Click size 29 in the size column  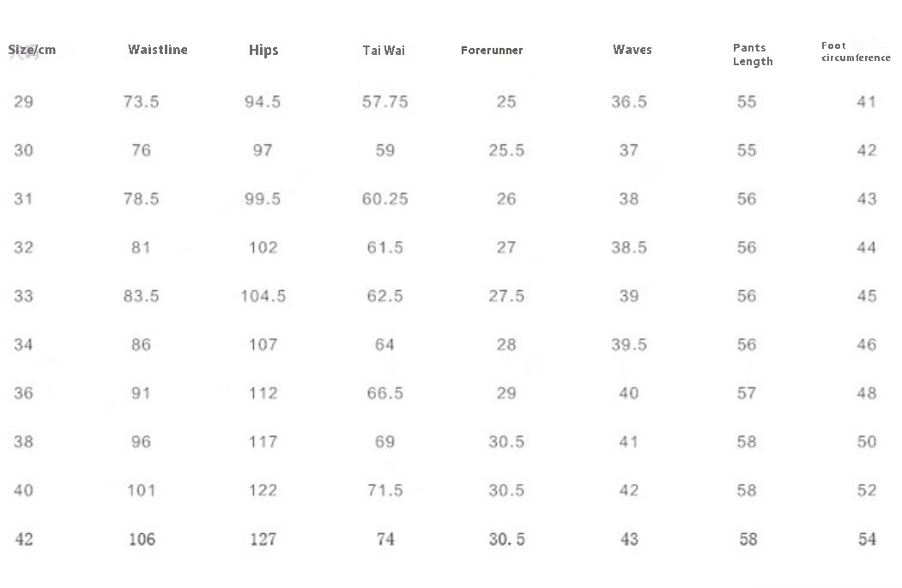coord(24,102)
